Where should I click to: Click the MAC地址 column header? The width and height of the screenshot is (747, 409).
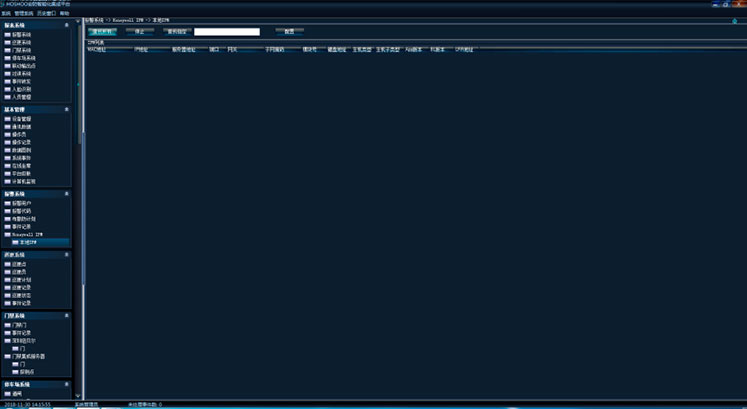(x=98, y=49)
